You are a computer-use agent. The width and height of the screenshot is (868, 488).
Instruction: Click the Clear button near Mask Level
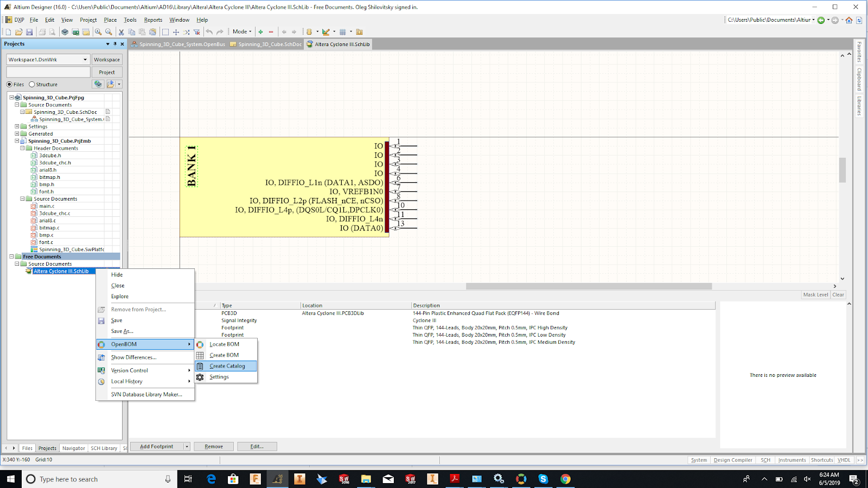[x=838, y=295]
